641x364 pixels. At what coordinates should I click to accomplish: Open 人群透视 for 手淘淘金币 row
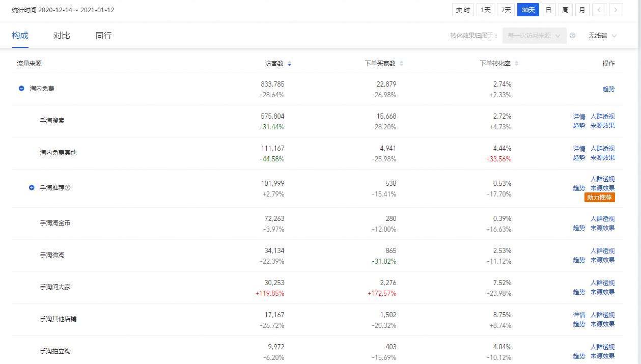(602, 219)
